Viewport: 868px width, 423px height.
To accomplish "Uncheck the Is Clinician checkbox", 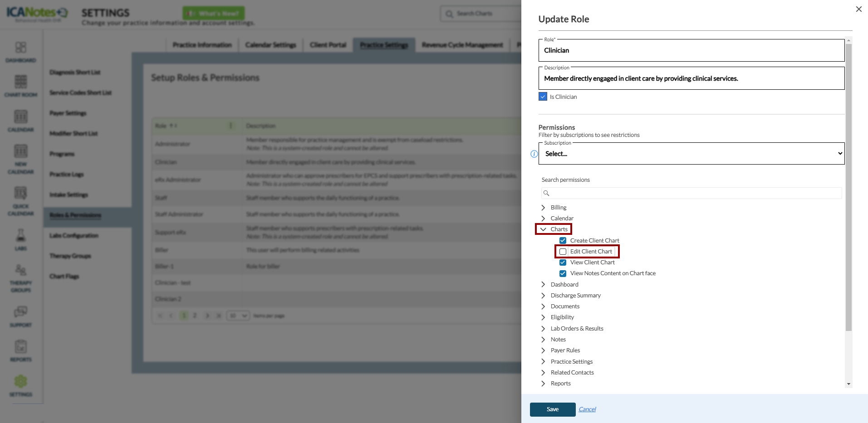I will coord(543,97).
